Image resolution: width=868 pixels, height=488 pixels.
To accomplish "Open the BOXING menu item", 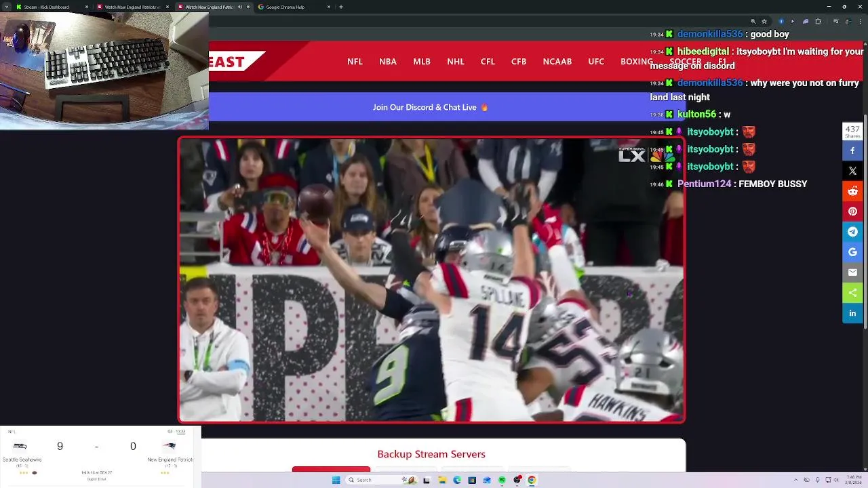I will click(x=636, y=62).
